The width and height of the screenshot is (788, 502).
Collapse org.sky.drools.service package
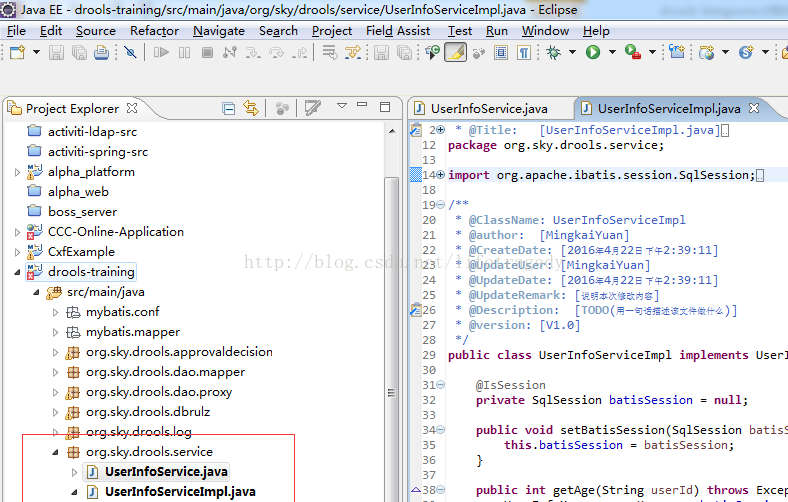coord(55,452)
